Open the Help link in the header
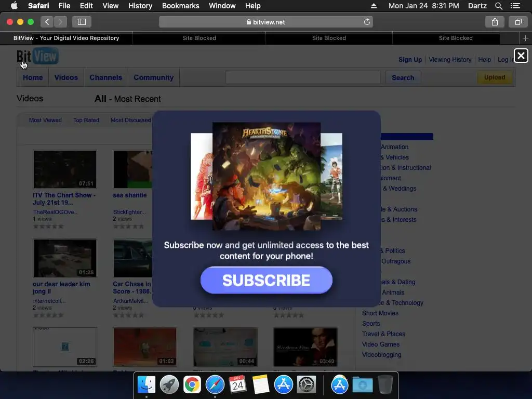Image resolution: width=532 pixels, height=399 pixels. tap(484, 60)
